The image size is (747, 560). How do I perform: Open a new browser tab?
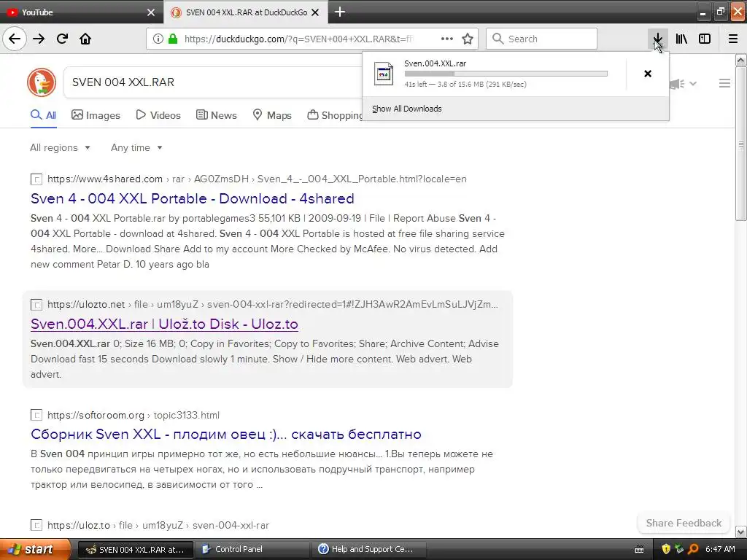click(340, 12)
